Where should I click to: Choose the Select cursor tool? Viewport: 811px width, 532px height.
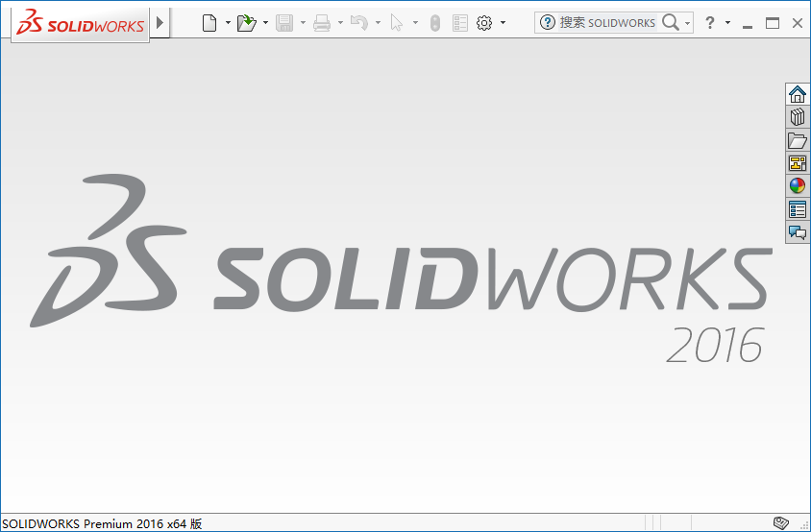click(x=397, y=23)
